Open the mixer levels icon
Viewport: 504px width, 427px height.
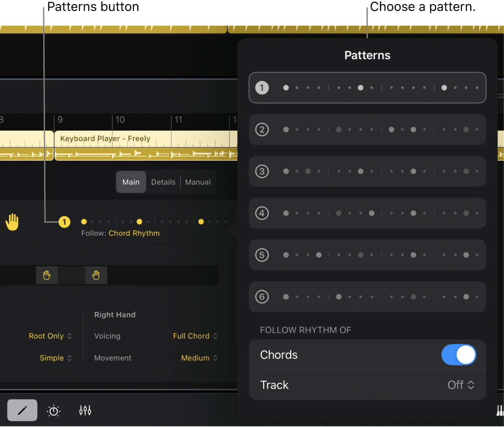click(85, 410)
